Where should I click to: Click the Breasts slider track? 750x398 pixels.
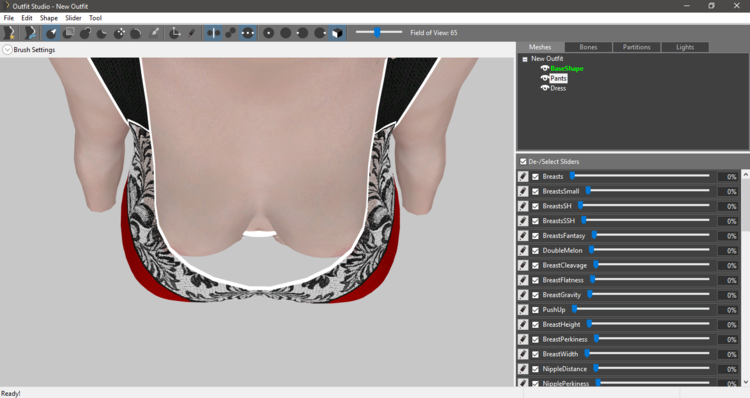[x=640, y=176]
